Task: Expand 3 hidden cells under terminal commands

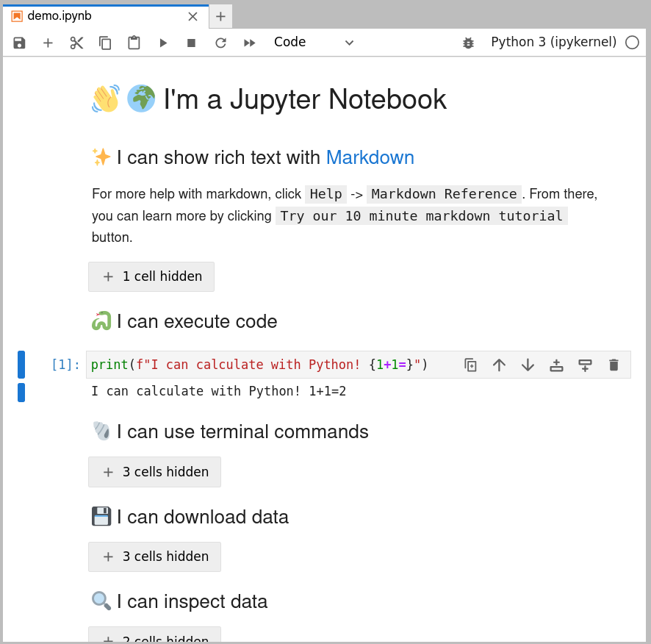Action: pyautogui.click(x=154, y=472)
